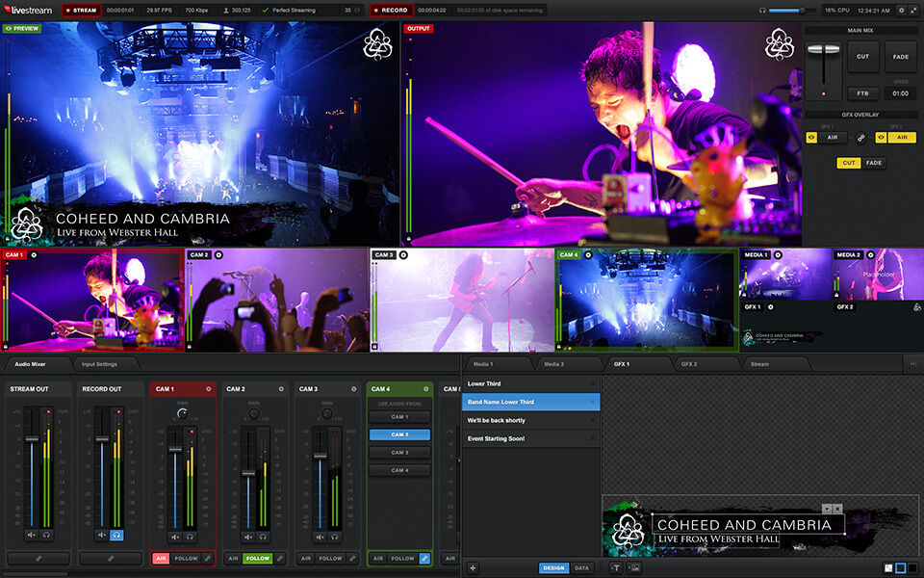
Task: Mute the STREAM OUT channel
Action: click(x=31, y=535)
